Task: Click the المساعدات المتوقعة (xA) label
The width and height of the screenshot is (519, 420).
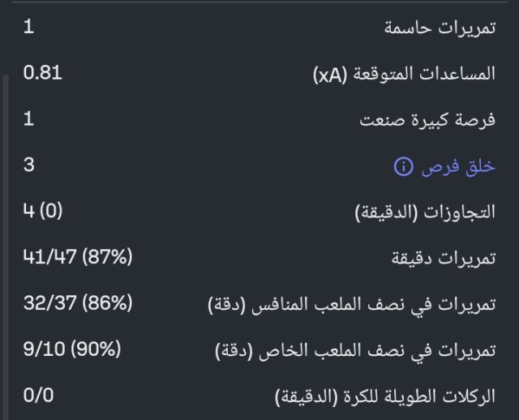Action: (404, 74)
